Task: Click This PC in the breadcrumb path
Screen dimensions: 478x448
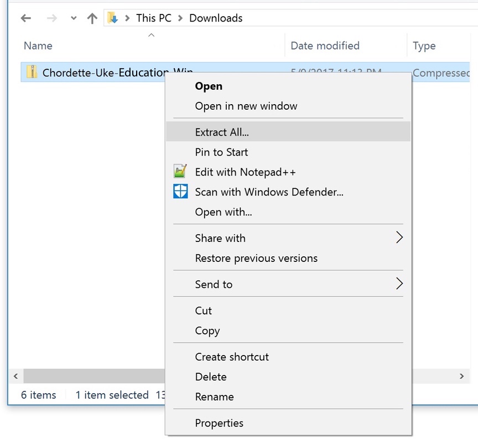Action: point(154,18)
